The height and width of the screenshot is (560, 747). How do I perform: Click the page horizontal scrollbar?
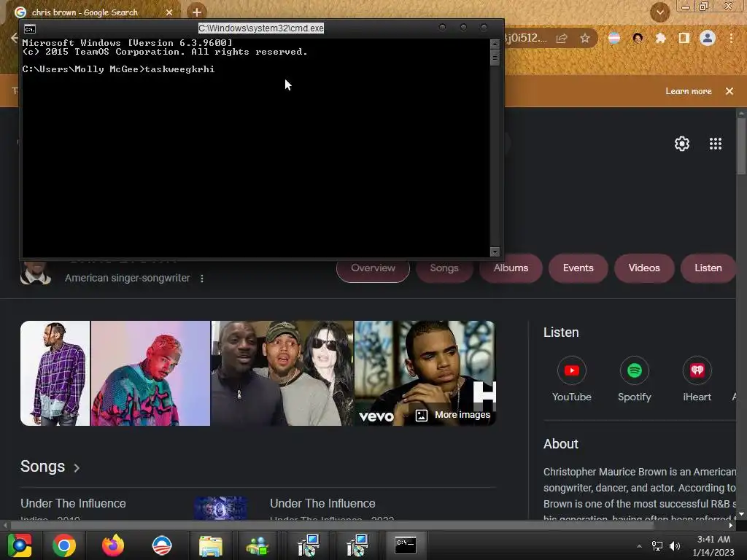[x=332, y=525]
